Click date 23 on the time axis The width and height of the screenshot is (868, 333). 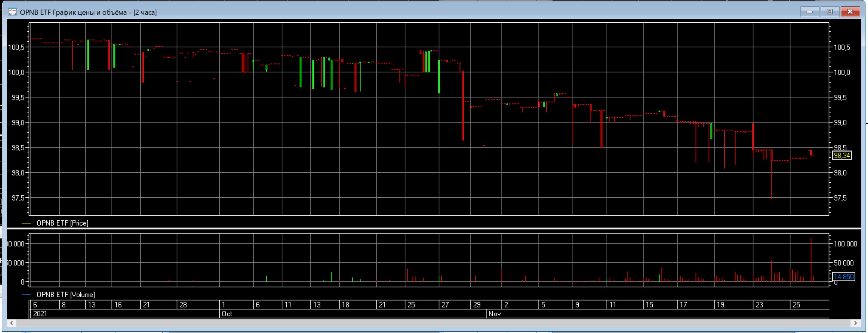(759, 305)
